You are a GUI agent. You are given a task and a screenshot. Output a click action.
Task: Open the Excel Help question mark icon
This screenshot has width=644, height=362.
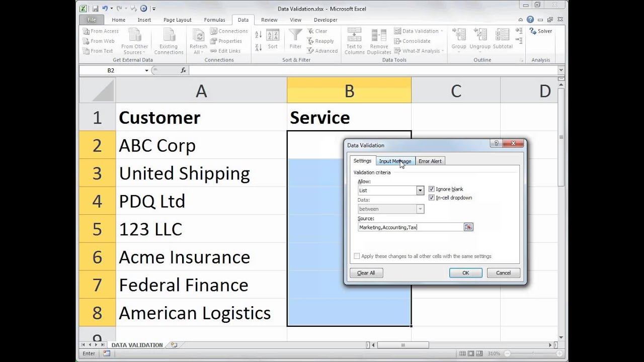(530, 20)
